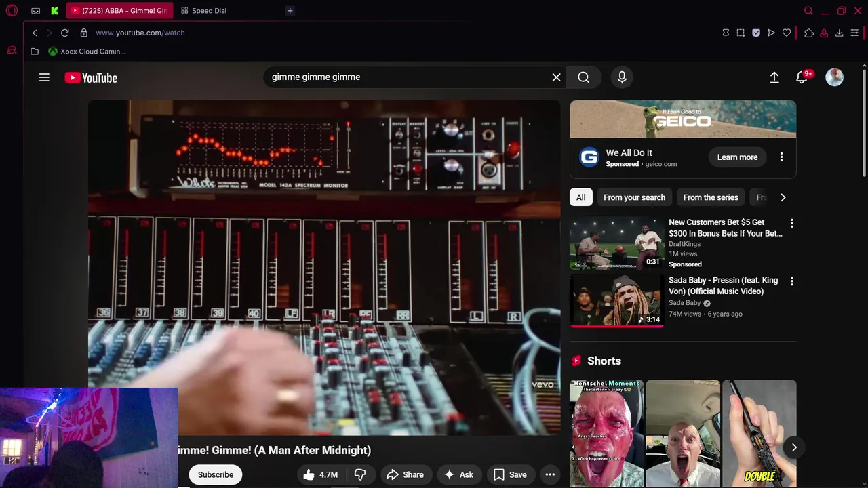Show more filter chips with right arrow
The height and width of the screenshot is (488, 868).
[x=783, y=197]
